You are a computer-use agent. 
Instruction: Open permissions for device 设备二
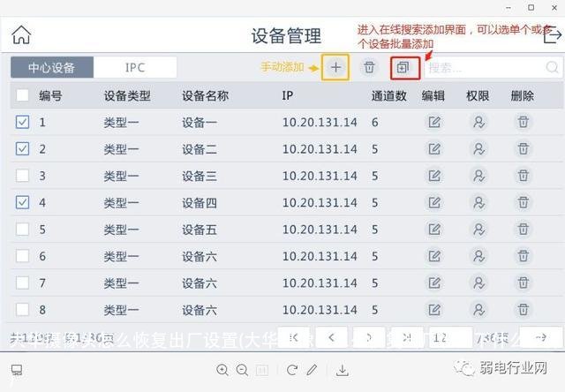[x=478, y=149]
